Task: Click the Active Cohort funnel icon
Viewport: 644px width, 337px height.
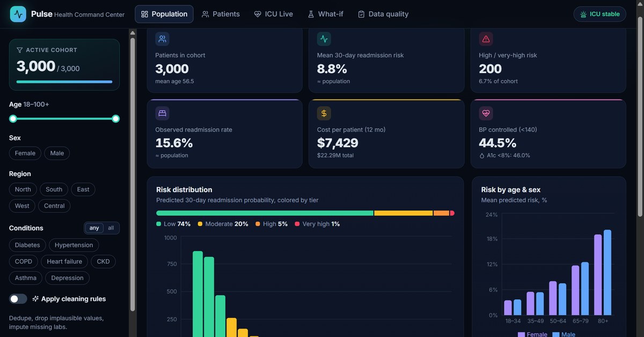Action: tap(20, 50)
